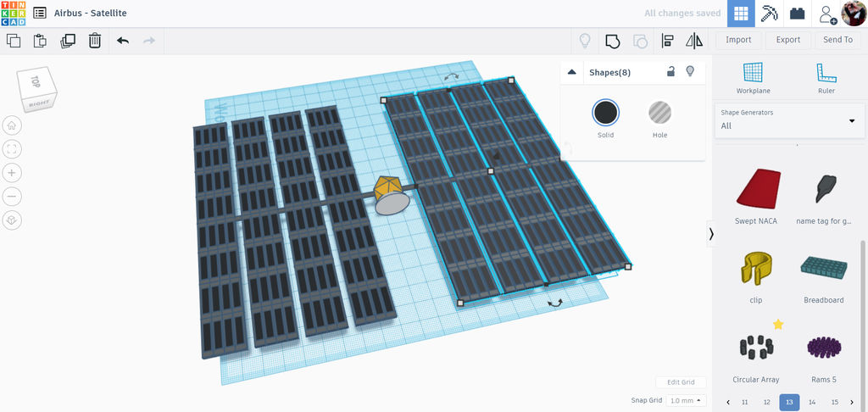The image size is (868, 412).
Task: Open the Mirror tool
Action: [693, 41]
